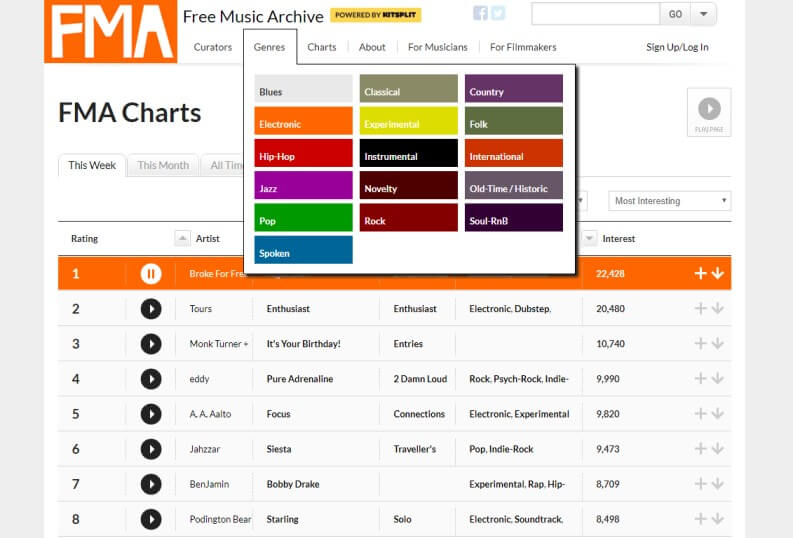The height and width of the screenshot is (538, 793).
Task: Download the Focus track
Action: point(718,414)
